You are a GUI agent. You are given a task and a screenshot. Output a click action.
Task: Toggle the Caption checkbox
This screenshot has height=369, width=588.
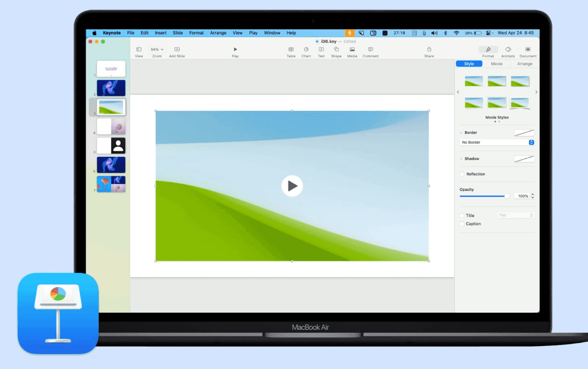(x=462, y=223)
